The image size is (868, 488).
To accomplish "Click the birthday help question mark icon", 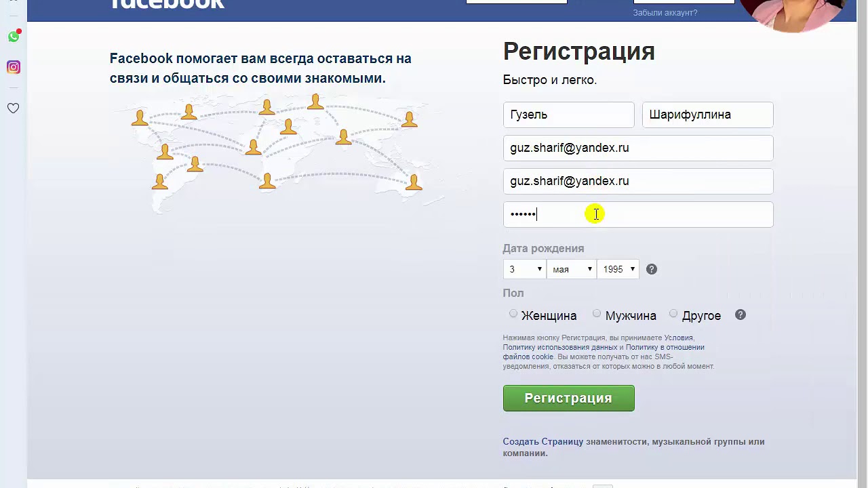I will pos(652,269).
